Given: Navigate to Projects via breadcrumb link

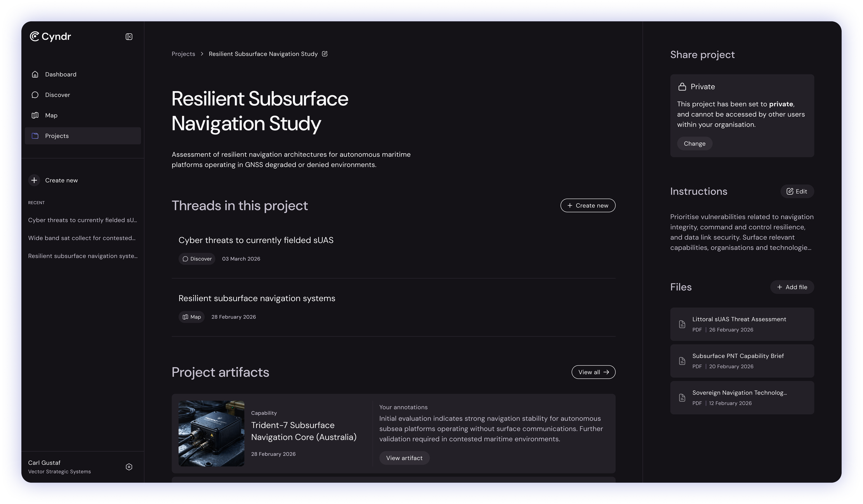Looking at the screenshot, I should (183, 54).
